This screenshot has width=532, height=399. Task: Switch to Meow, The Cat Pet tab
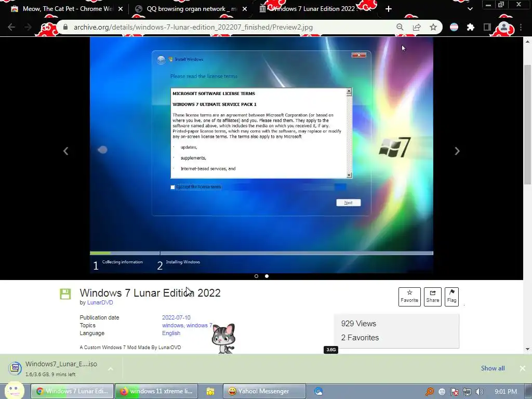coord(68,9)
